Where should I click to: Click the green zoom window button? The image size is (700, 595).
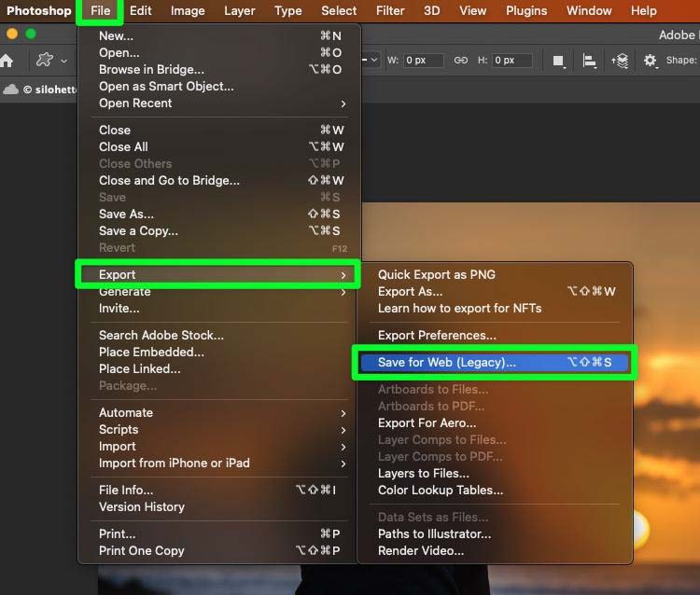[31, 34]
